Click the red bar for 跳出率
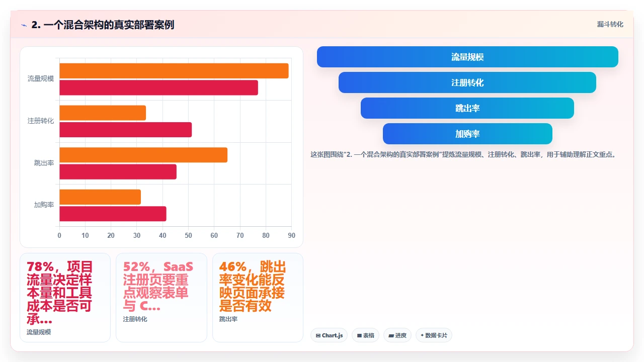This screenshot has height=362, width=644. pyautogui.click(x=118, y=171)
